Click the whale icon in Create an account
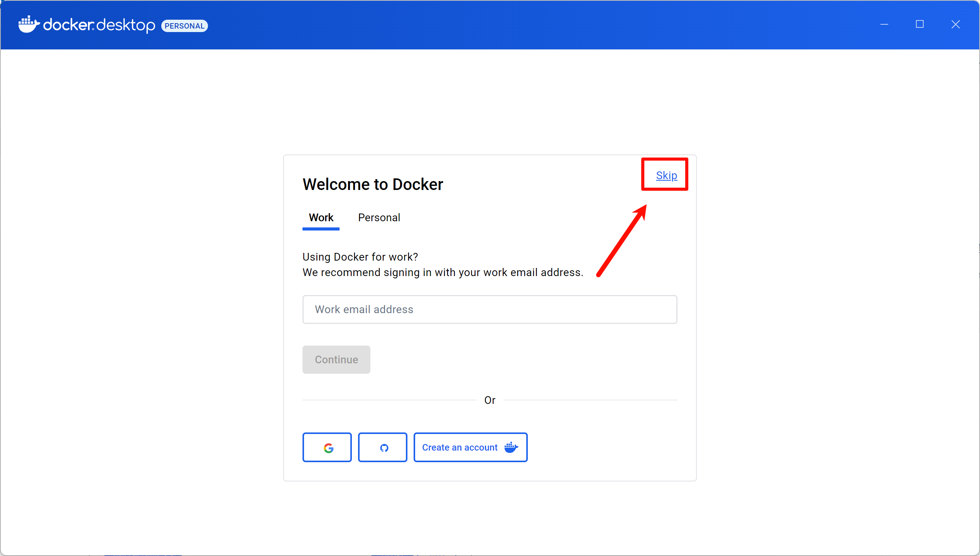The image size is (980, 556). pos(511,448)
